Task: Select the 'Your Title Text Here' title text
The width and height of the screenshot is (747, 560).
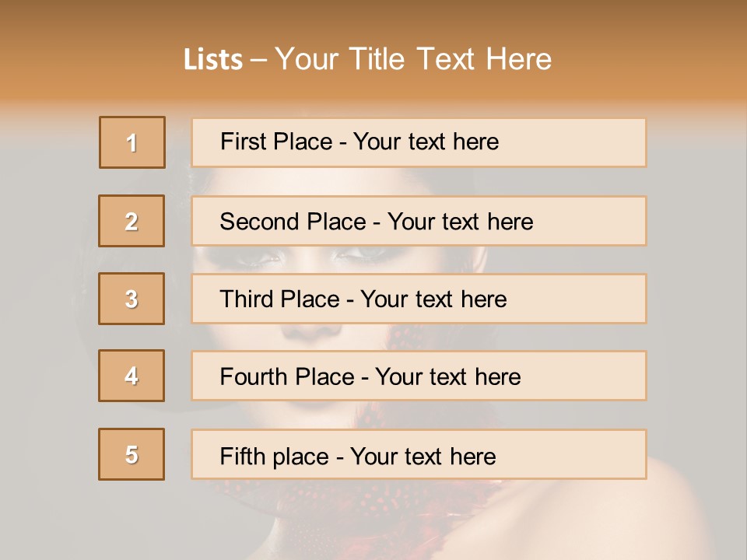Action: (x=413, y=60)
